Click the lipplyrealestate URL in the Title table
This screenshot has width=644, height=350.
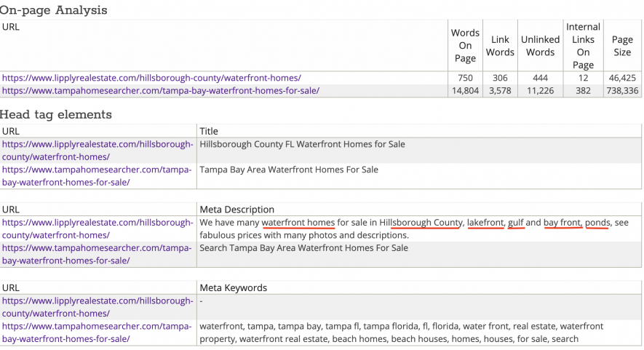pyautogui.click(x=98, y=151)
